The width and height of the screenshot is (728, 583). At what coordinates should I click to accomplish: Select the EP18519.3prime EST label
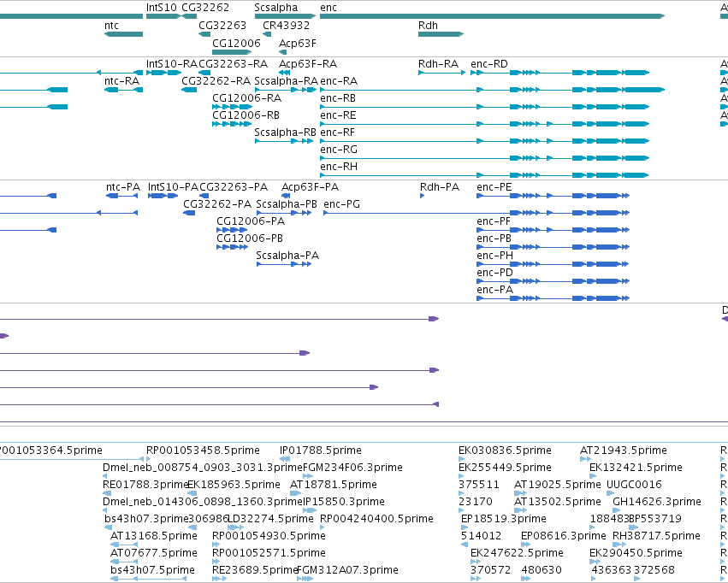click(x=504, y=519)
